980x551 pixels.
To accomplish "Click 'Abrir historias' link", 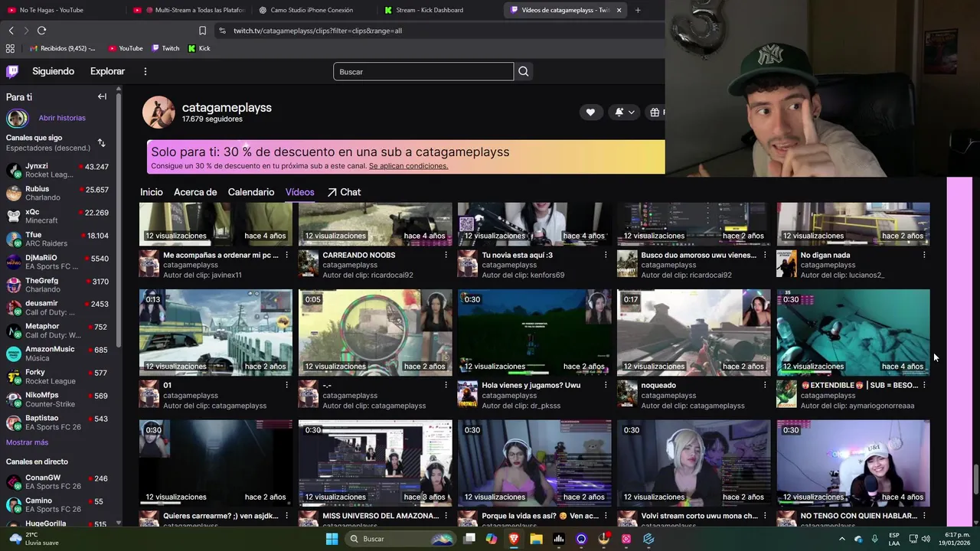I will [x=62, y=118].
